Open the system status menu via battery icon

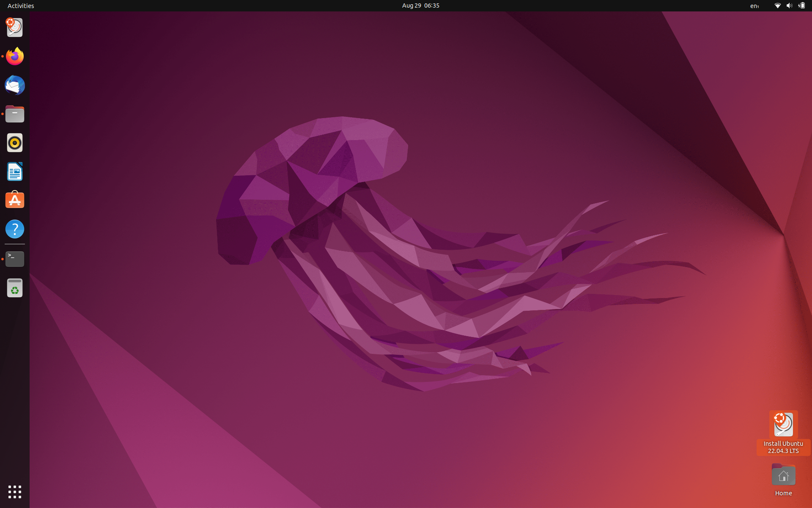pyautogui.click(x=802, y=6)
